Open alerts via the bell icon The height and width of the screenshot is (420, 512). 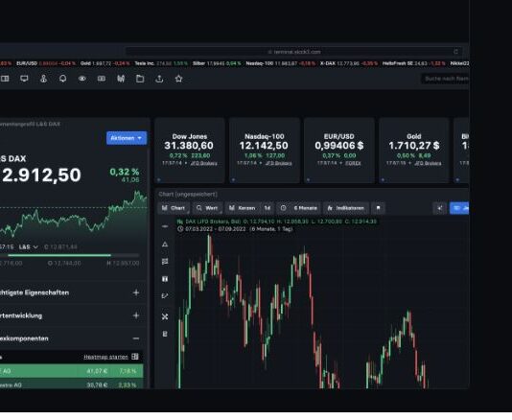point(62,79)
